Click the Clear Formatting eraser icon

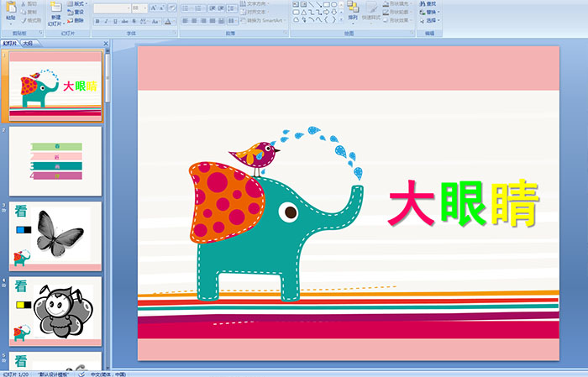[x=172, y=8]
